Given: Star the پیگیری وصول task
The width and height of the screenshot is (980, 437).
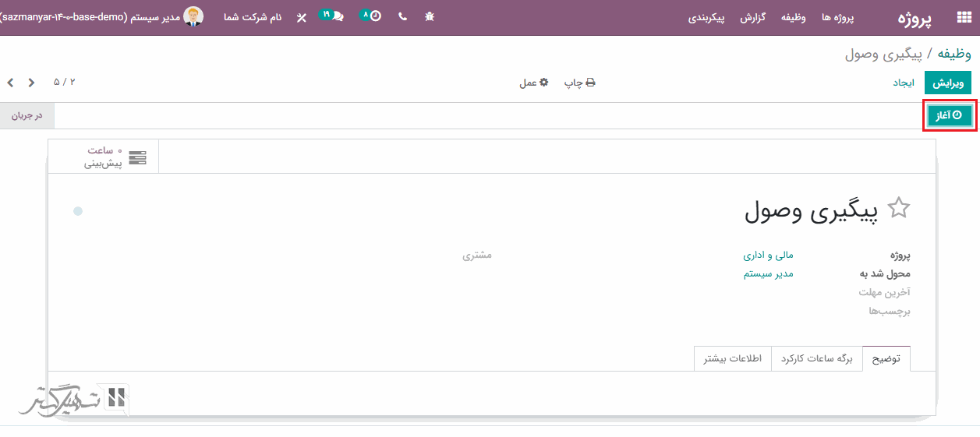Looking at the screenshot, I should click(899, 208).
